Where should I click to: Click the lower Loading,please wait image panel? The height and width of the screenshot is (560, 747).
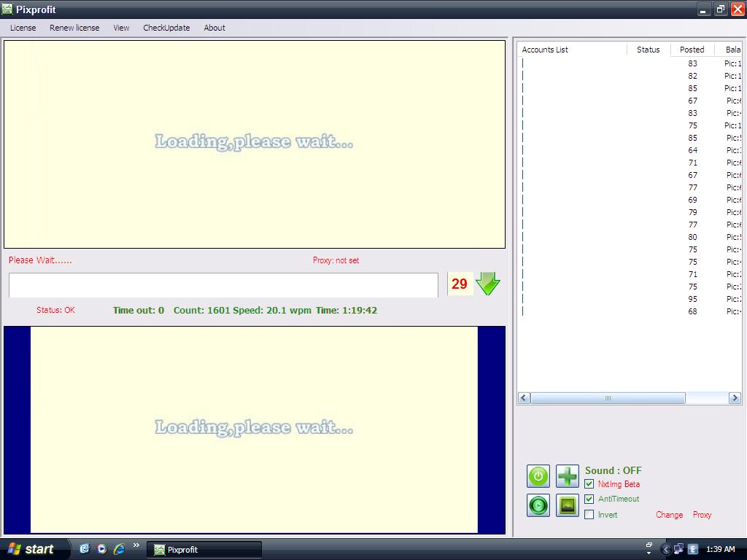pos(255,429)
